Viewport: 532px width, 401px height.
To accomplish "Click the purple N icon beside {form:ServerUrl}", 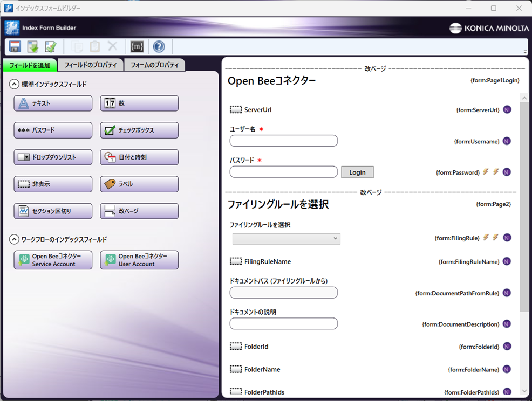I will pos(506,109).
